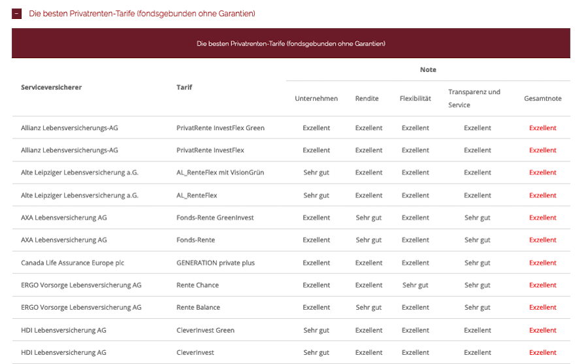The width and height of the screenshot is (588, 364).
Task: Click AXA insurer in GreenInvest row
Action: coord(64,218)
